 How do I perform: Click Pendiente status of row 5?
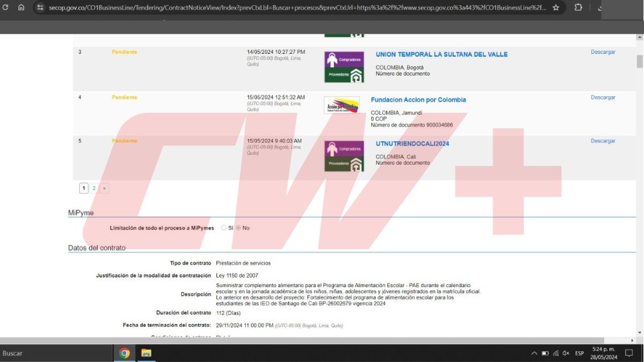124,141
